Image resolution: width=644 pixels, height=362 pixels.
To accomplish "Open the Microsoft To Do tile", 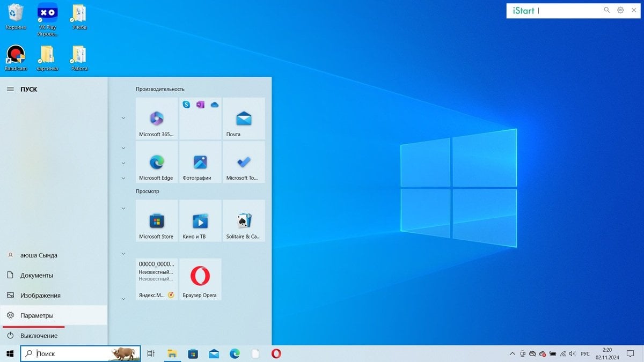I will 244,162.
